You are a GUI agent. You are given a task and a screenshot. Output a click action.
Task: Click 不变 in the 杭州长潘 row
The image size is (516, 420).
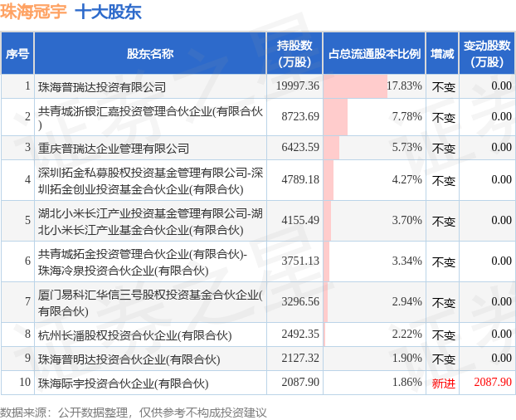tap(443, 335)
